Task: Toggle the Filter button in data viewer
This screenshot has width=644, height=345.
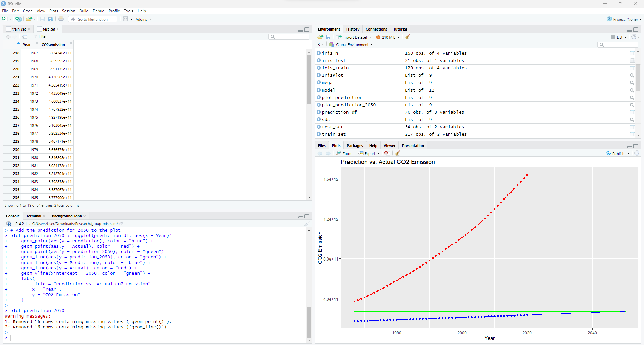Action: pos(40,36)
